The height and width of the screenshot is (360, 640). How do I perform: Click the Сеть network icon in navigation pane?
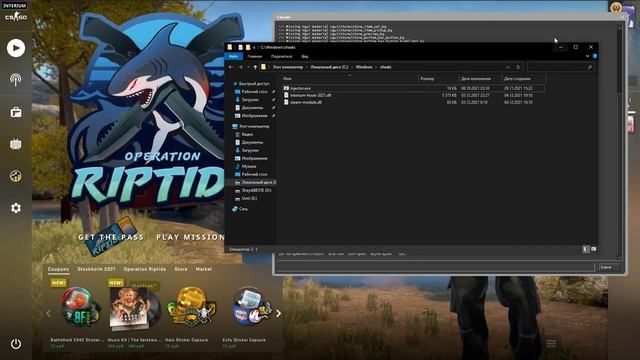tap(235, 209)
